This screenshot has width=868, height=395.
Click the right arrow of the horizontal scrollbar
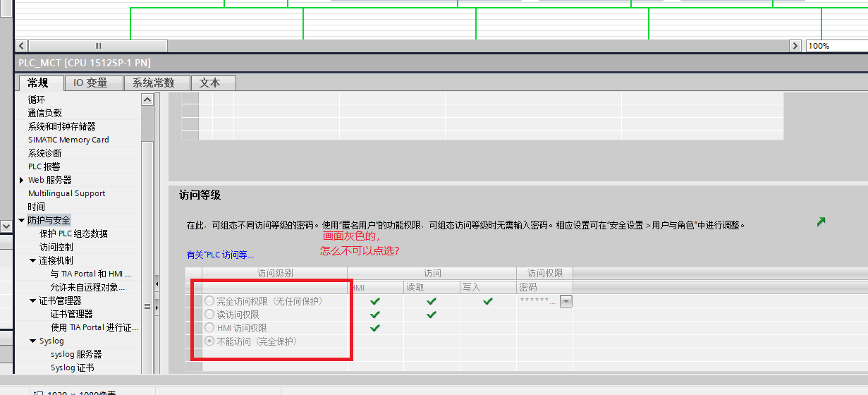(795, 46)
